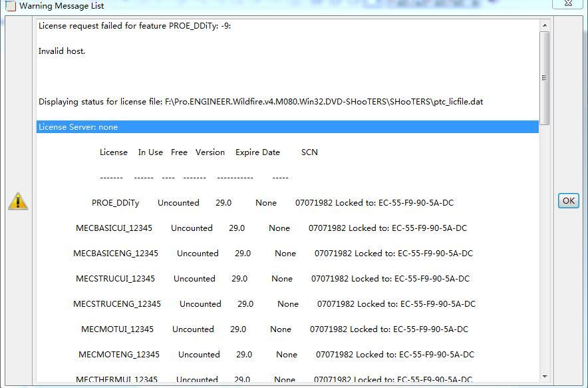The image size is (588, 388).
Task: Select the dashed separator line row
Action: coord(287,178)
